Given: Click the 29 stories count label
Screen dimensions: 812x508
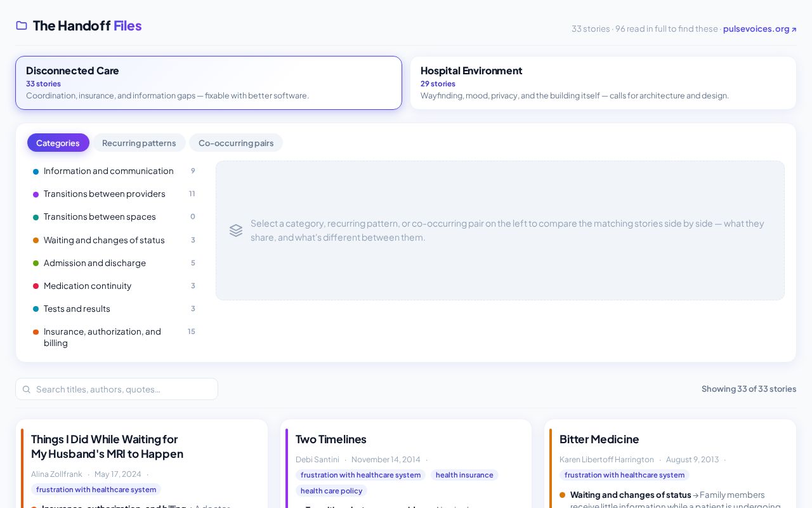Looking at the screenshot, I should [438, 84].
